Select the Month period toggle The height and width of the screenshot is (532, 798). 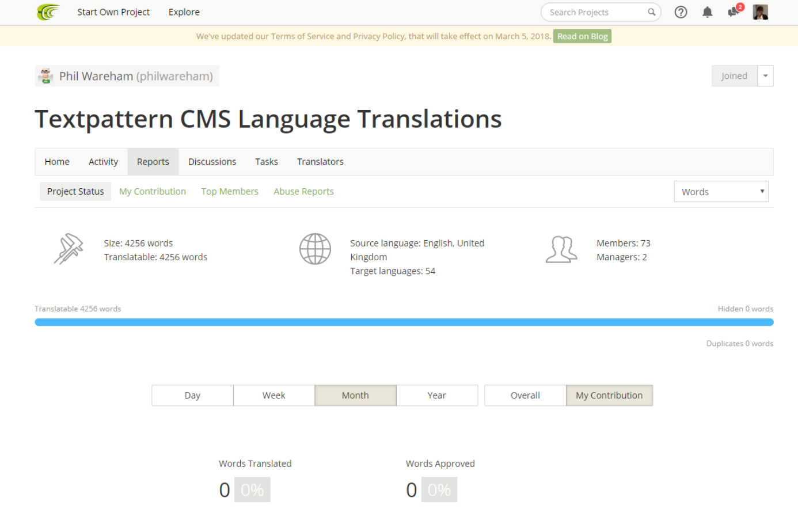point(355,396)
